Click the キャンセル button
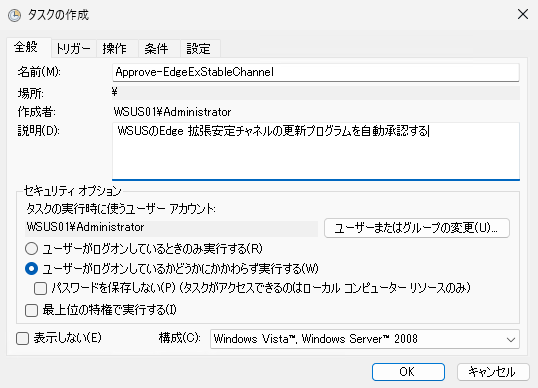Image resolution: width=538 pixels, height=388 pixels. point(493,372)
